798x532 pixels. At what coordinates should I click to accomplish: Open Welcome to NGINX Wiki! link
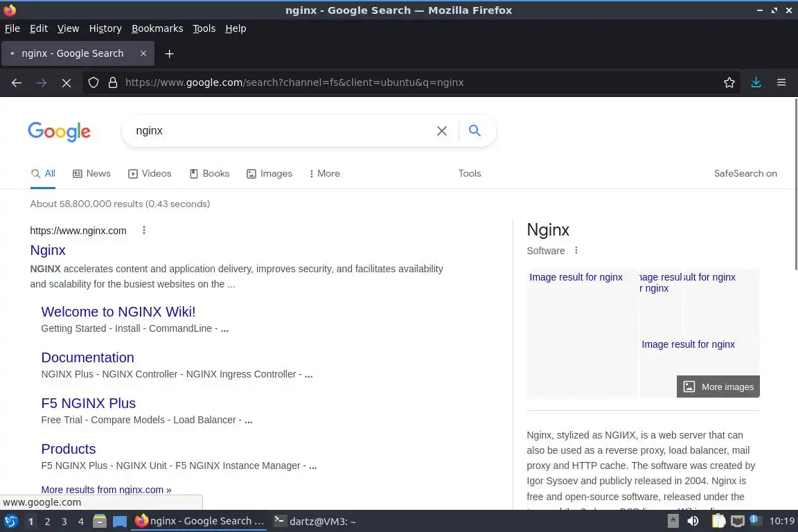118,312
